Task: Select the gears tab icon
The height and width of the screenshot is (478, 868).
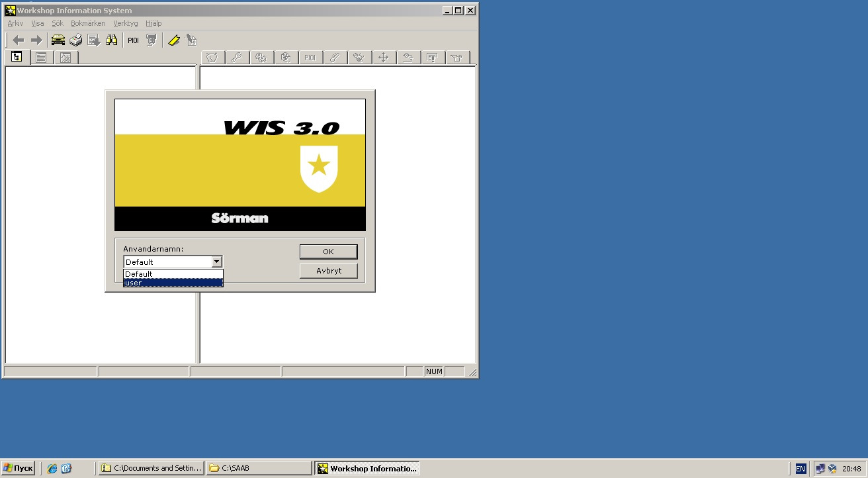Action: coord(261,58)
